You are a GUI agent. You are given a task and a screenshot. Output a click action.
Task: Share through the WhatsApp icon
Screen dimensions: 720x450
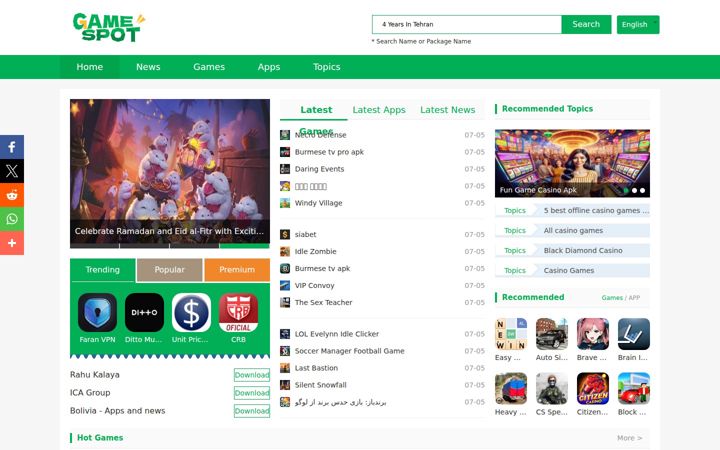(12, 219)
